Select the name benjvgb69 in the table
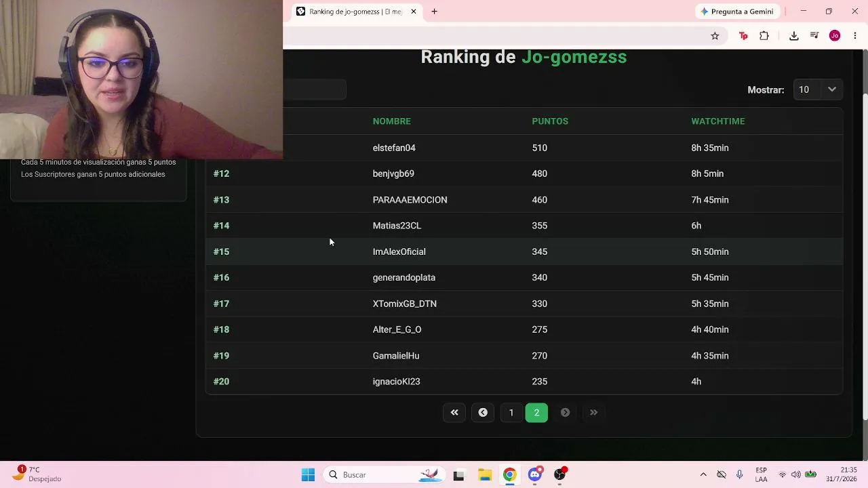The image size is (868, 488). tap(393, 174)
